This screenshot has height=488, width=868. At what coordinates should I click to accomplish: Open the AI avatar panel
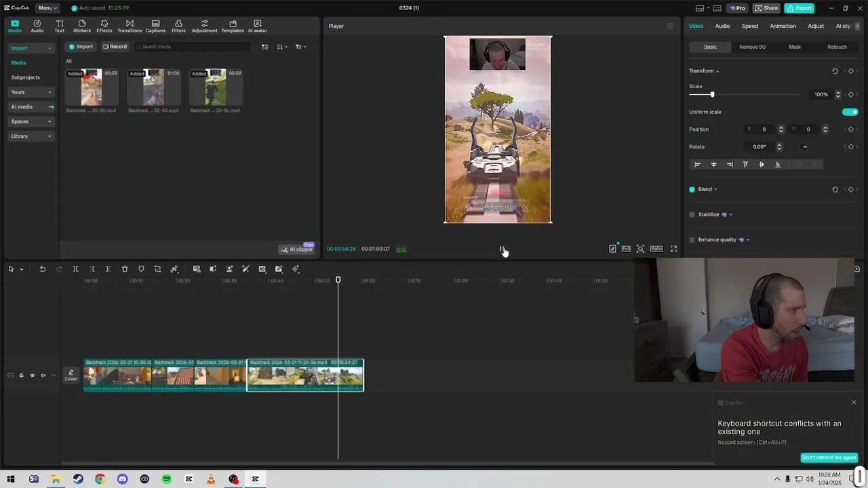click(257, 26)
